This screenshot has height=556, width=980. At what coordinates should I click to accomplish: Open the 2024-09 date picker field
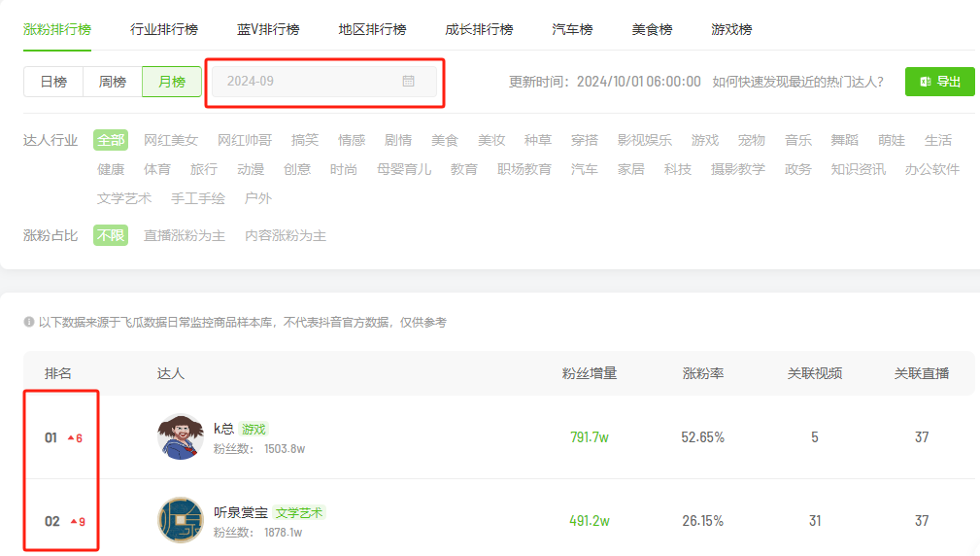coord(311,82)
